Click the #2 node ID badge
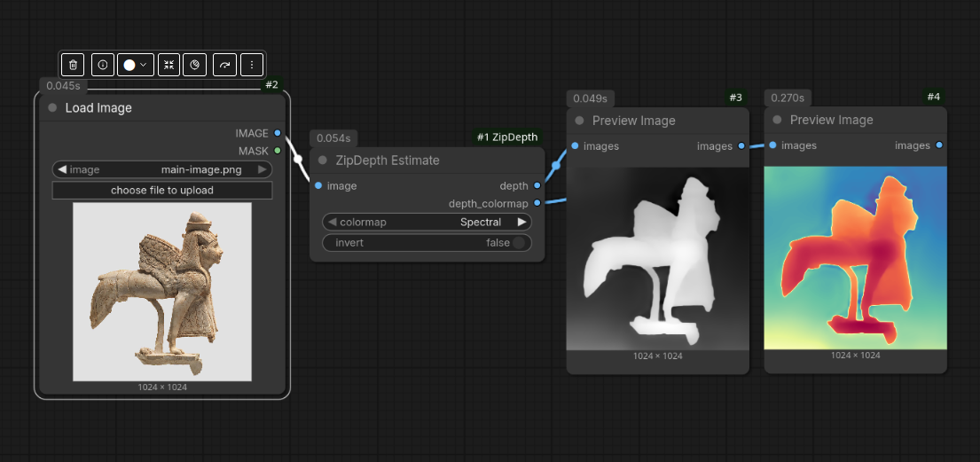The image size is (980, 462). pyautogui.click(x=271, y=85)
